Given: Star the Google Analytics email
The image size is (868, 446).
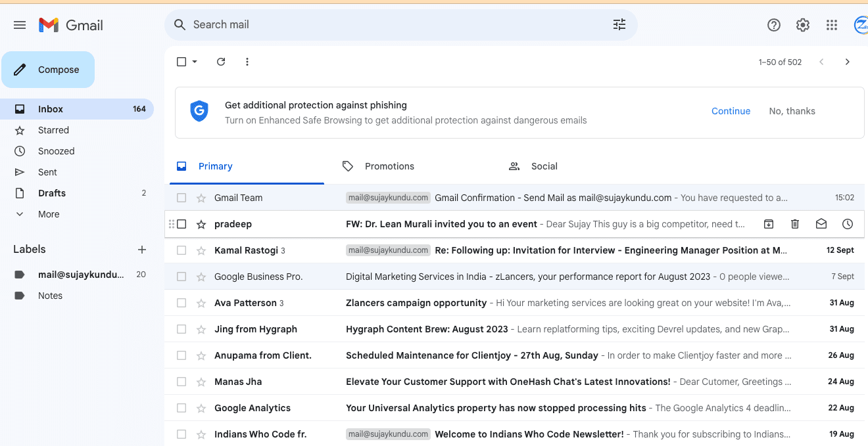Looking at the screenshot, I should click(201, 408).
